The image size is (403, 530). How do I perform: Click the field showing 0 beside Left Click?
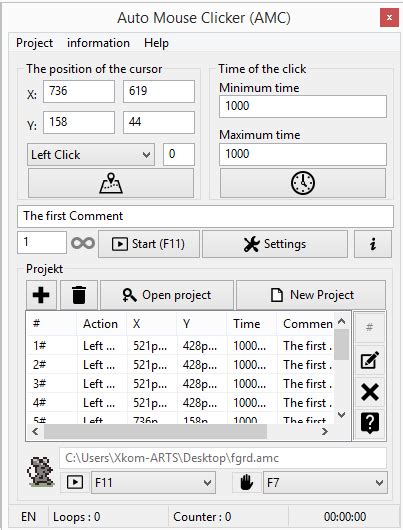179,154
